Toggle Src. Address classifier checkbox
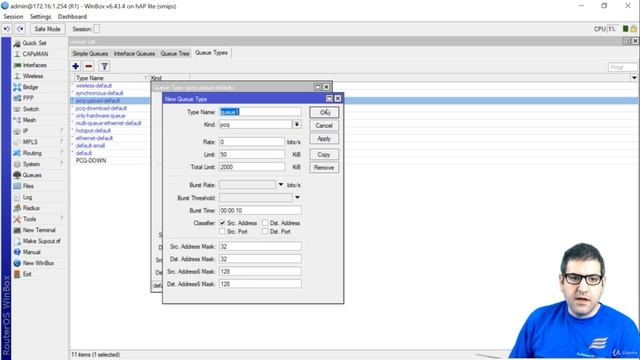 pos(222,223)
